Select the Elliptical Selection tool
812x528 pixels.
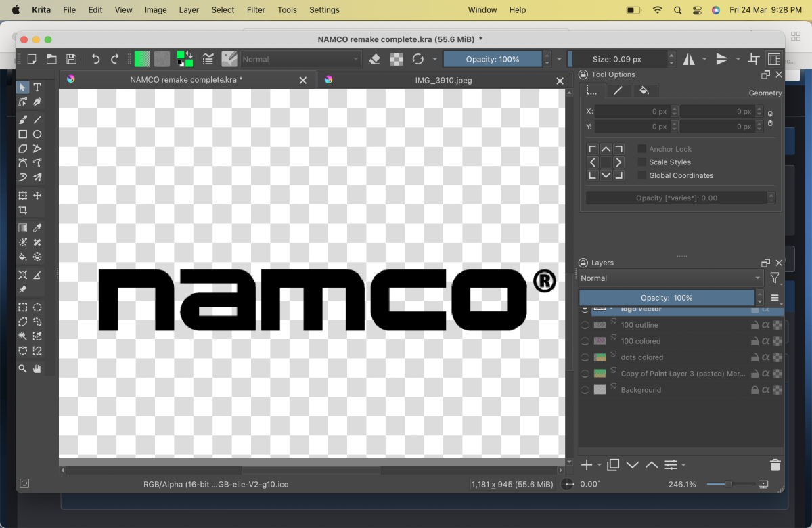tap(37, 307)
